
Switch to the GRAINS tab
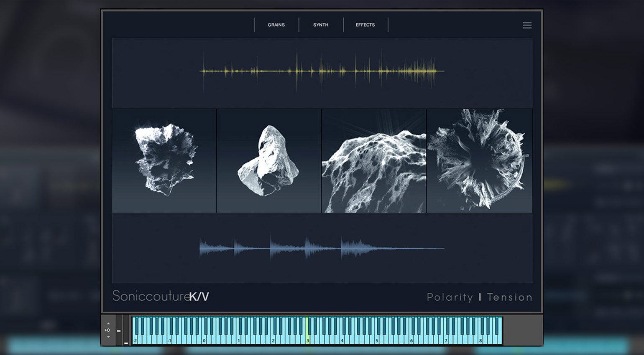click(276, 25)
